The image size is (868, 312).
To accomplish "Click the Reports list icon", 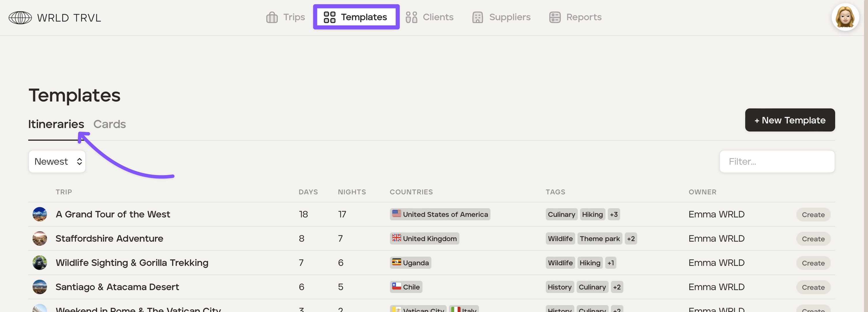I will 555,17.
